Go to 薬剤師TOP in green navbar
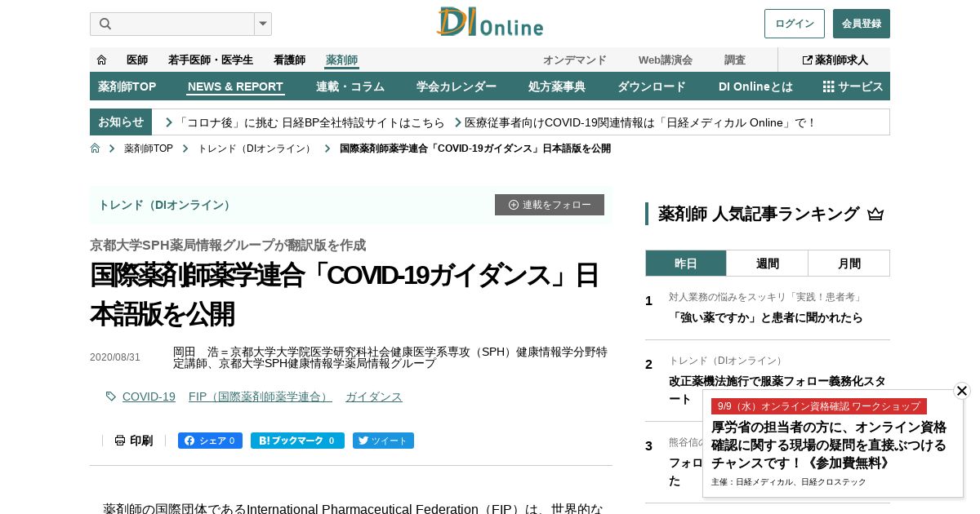The height and width of the screenshot is (514, 980). [x=127, y=86]
